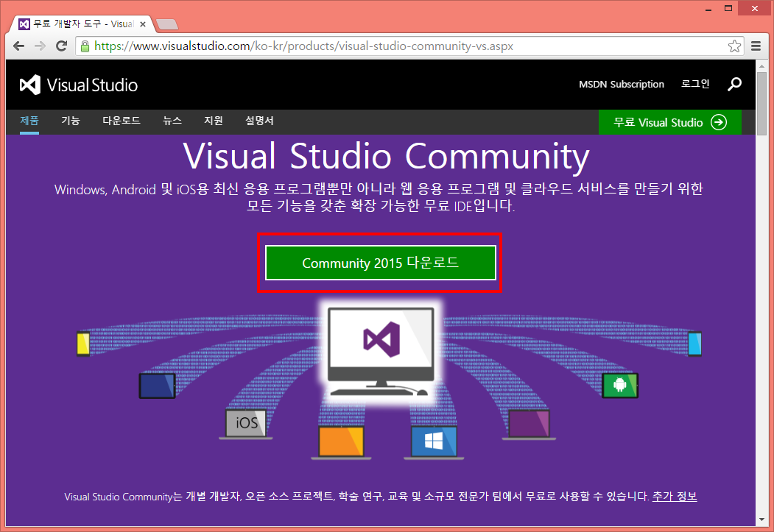Click the browser forward arrow
Screen dimensions: 774x532
[40, 46]
